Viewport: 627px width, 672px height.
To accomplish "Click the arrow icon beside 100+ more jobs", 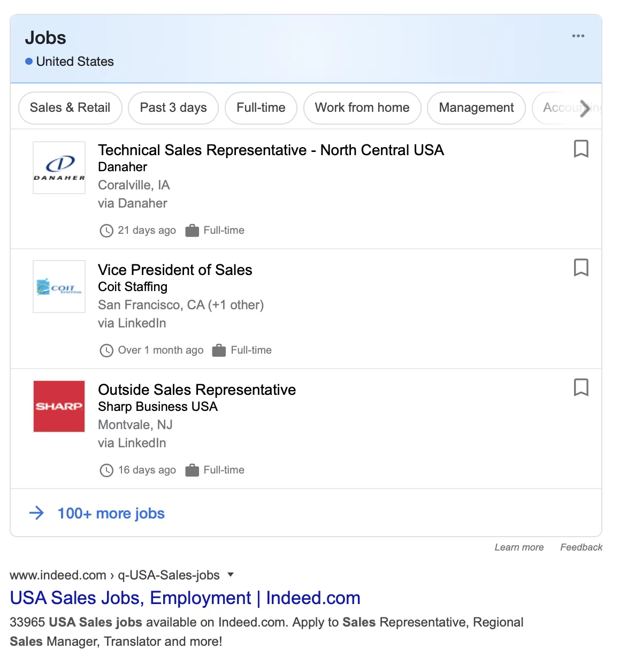I will 36,513.
